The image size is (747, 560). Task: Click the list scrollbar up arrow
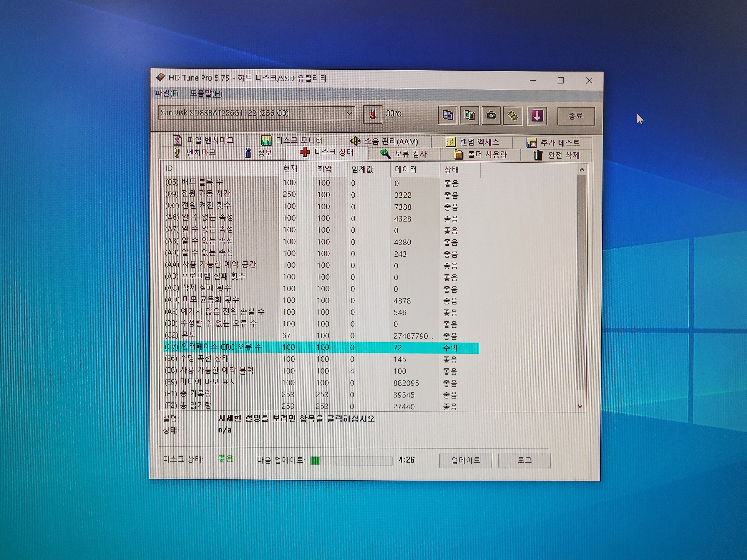click(582, 170)
